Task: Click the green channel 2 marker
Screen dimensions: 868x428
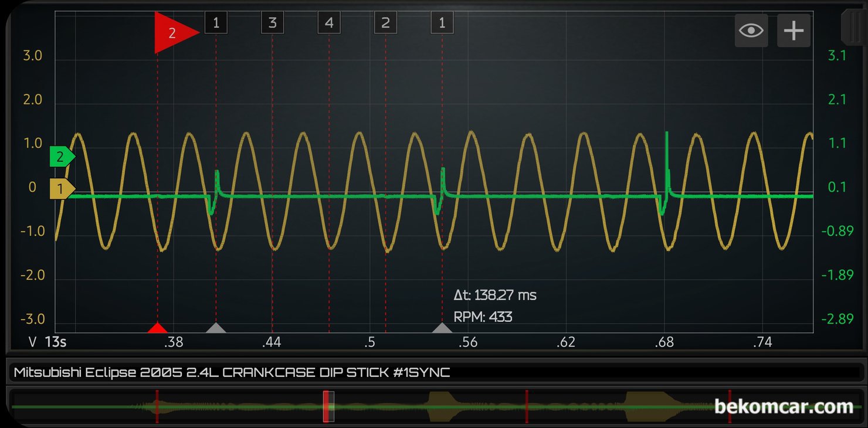Action: [62, 157]
